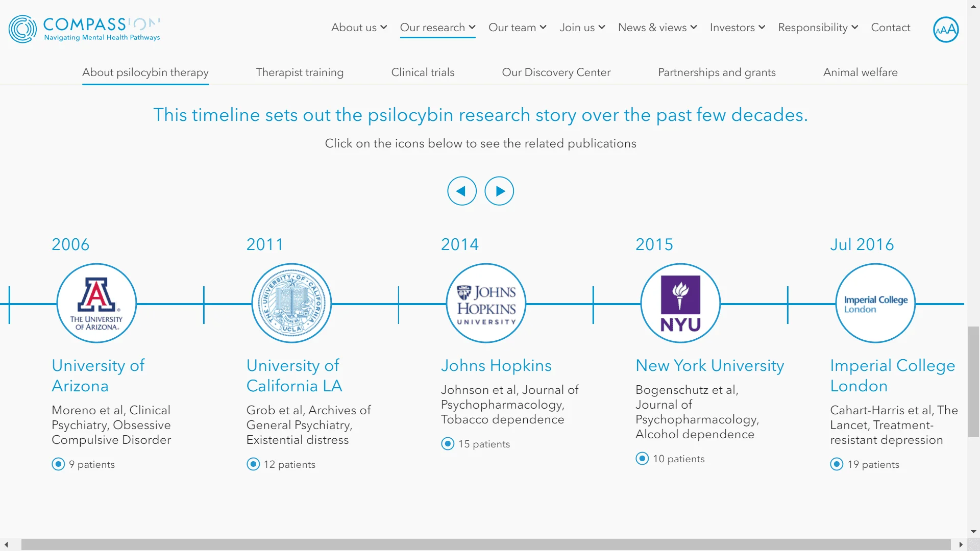Select the About psilocybin therapy tab
Viewport: 980px width, 551px height.
(145, 72)
